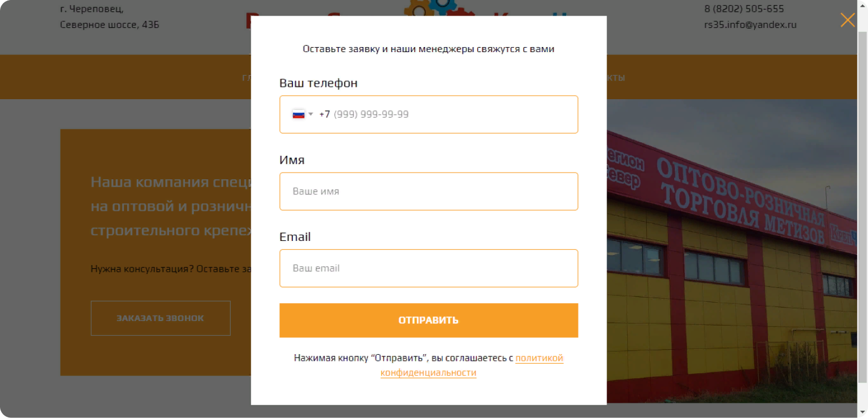Click the form heading 'Оставьте заявку'
Screen dimensions: 868x418
[428, 49]
